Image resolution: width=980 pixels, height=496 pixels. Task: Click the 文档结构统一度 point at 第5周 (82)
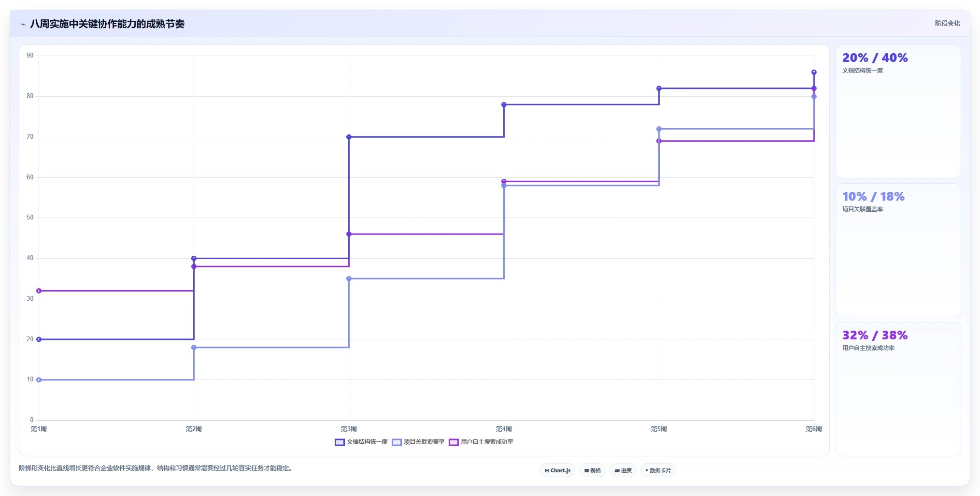tap(659, 88)
